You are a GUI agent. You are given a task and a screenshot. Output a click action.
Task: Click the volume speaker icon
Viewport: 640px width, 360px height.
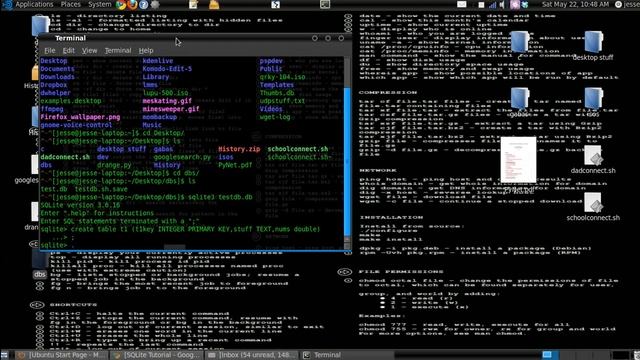pos(502,4)
